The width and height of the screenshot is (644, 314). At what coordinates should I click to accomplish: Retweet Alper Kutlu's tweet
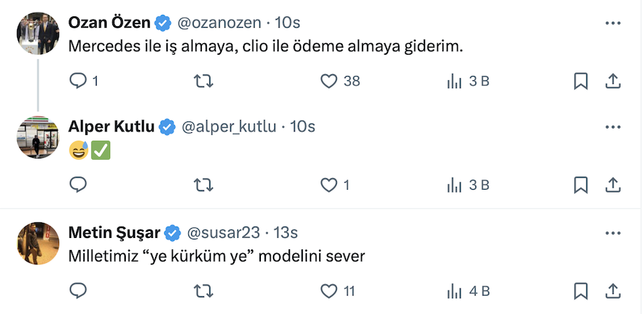pyautogui.click(x=203, y=185)
